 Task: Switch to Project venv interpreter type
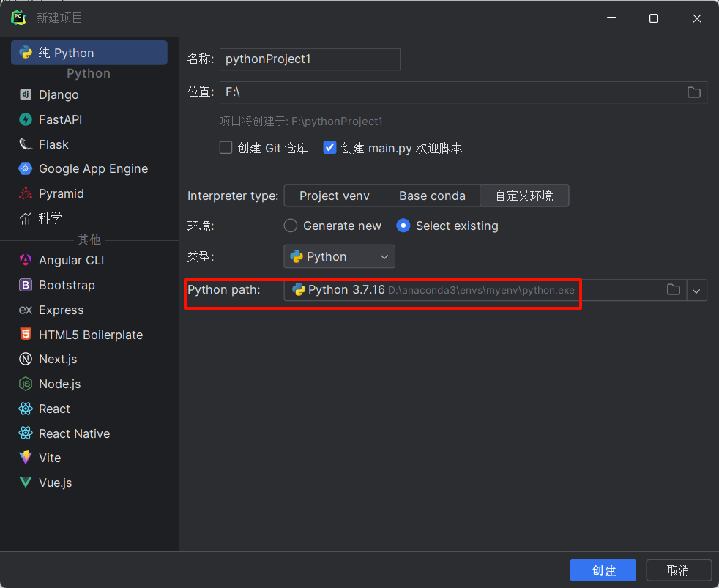[x=335, y=196]
